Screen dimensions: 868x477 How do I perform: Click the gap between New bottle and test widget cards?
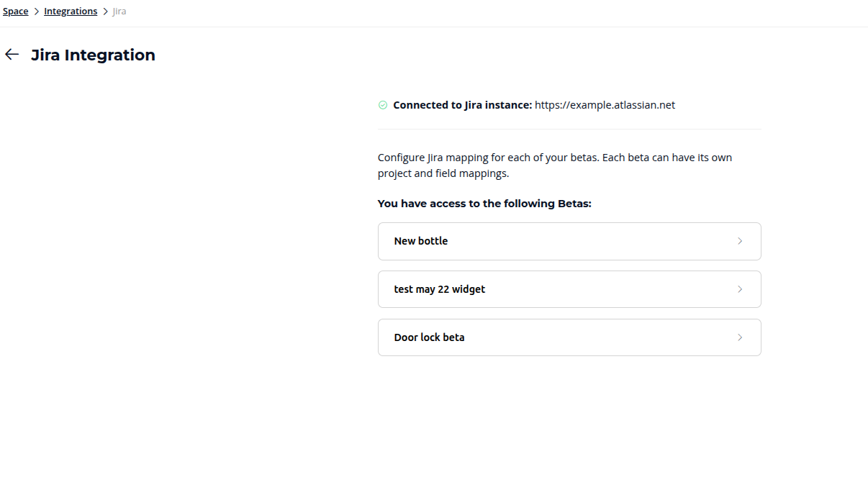[569, 265]
